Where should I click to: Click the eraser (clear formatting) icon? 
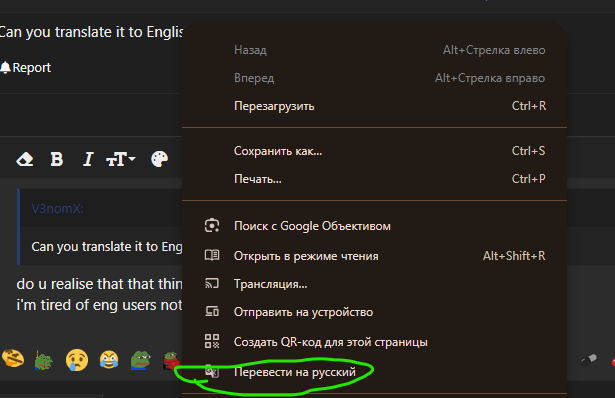(x=24, y=160)
